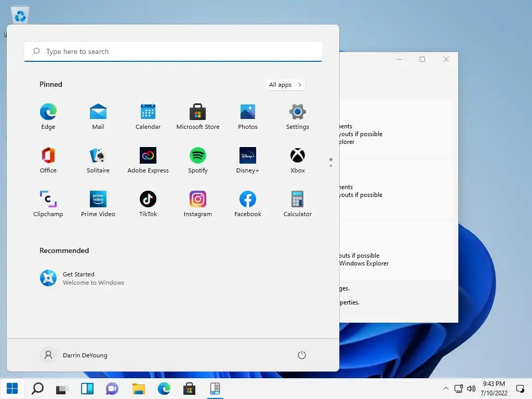
Task: Launch the Calendar app
Action: coord(148,117)
